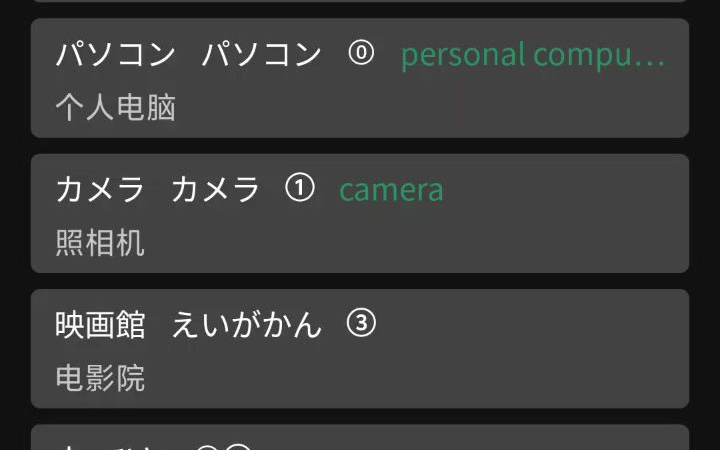Image resolution: width=720 pixels, height=450 pixels.
Task: Tap the 映画館 kanji headword
Action: (100, 325)
